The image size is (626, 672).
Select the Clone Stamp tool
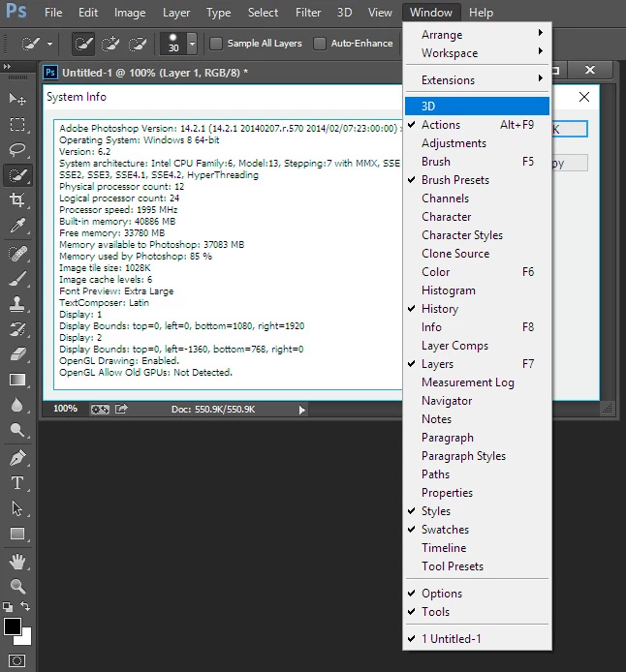pyautogui.click(x=17, y=304)
